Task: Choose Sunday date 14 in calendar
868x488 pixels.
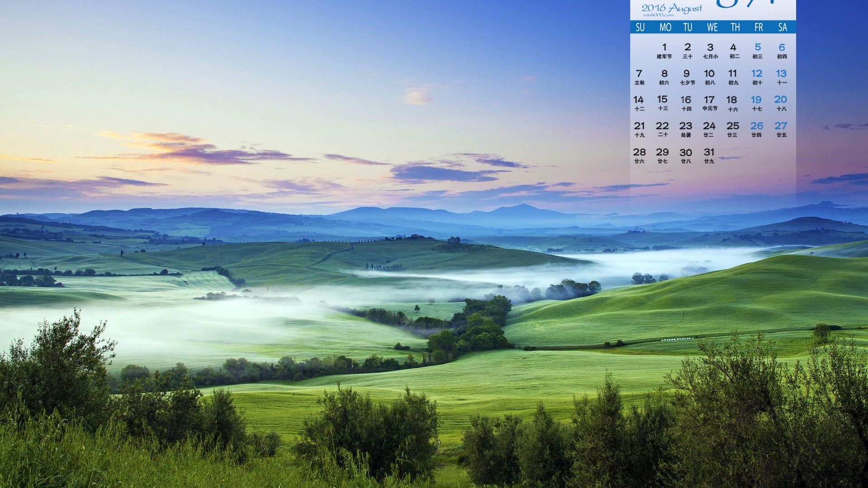Action: click(x=639, y=103)
